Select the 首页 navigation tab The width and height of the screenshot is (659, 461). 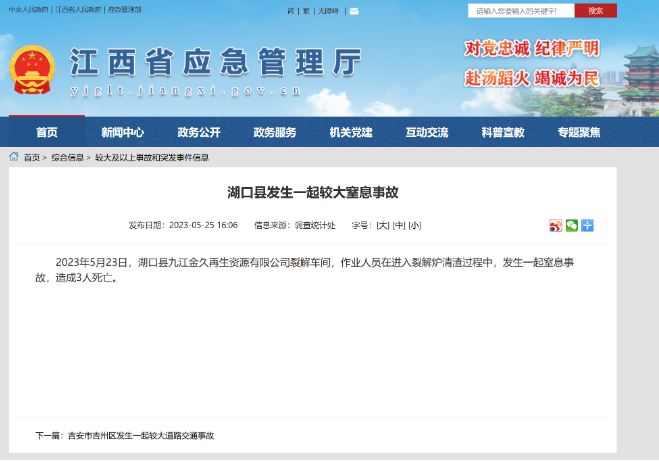tap(46, 132)
